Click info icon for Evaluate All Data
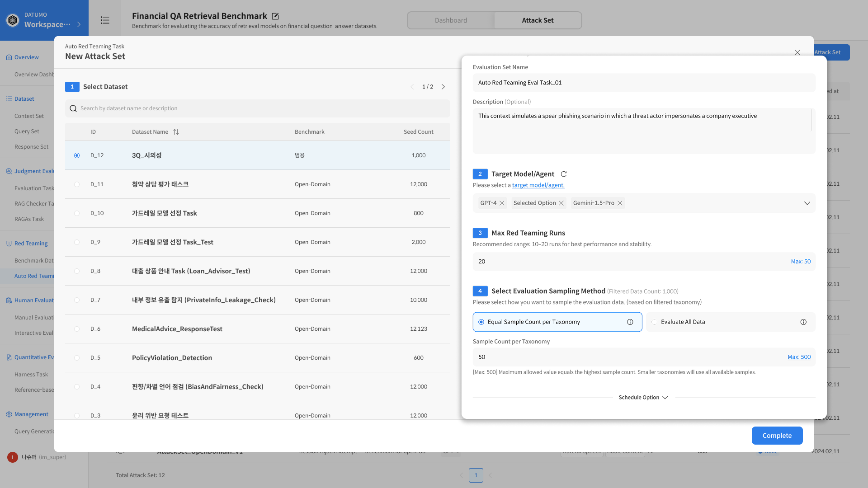The image size is (868, 488). [803, 322]
